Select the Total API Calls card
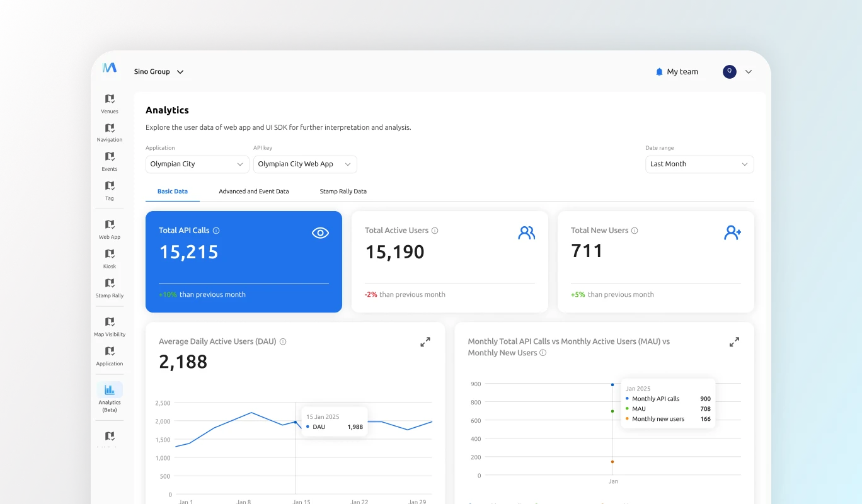Image resolution: width=862 pixels, height=504 pixels. click(244, 261)
